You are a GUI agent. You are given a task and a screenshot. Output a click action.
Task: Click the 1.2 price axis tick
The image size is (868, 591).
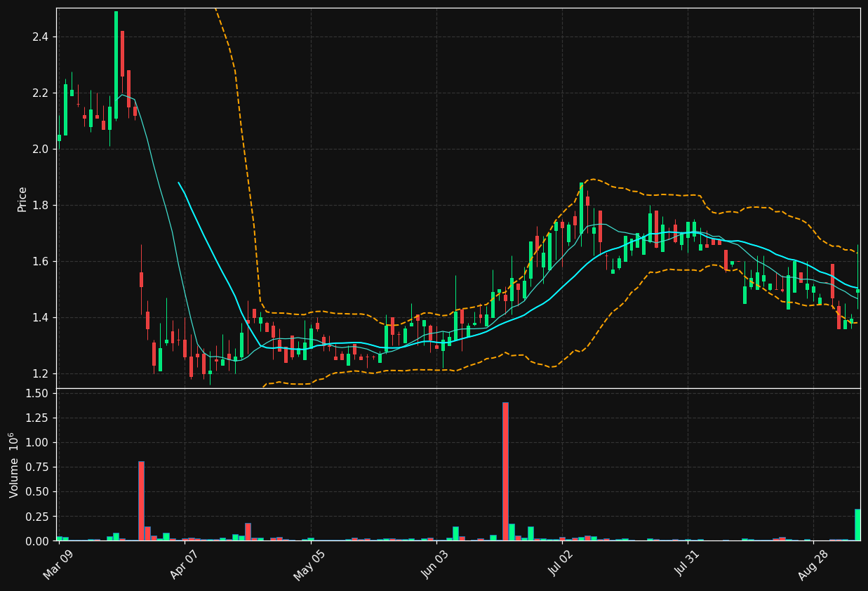click(40, 373)
